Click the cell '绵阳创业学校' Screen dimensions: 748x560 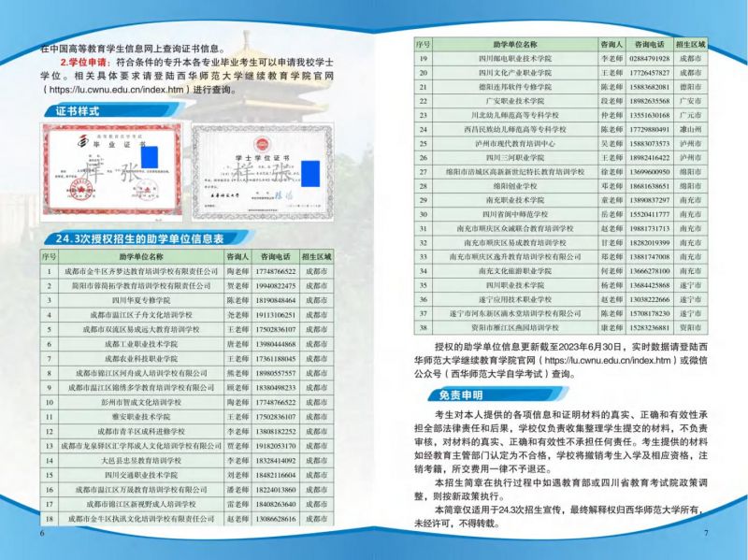(x=515, y=186)
